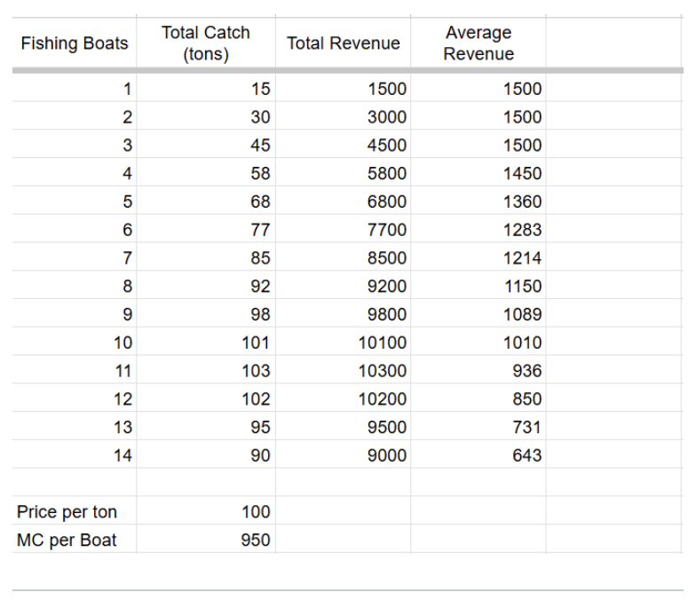
Task: Click the price per ton value 100
Action: (x=206, y=511)
